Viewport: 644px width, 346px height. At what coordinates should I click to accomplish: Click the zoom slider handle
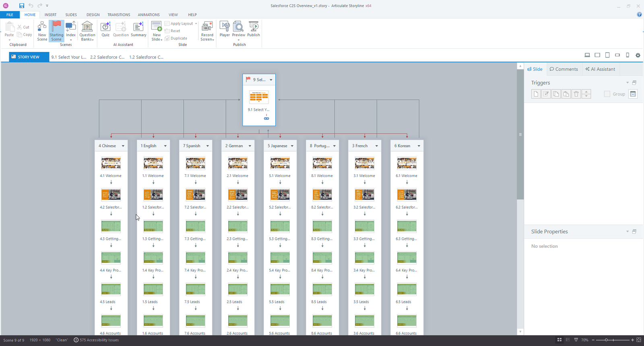click(x=606, y=340)
